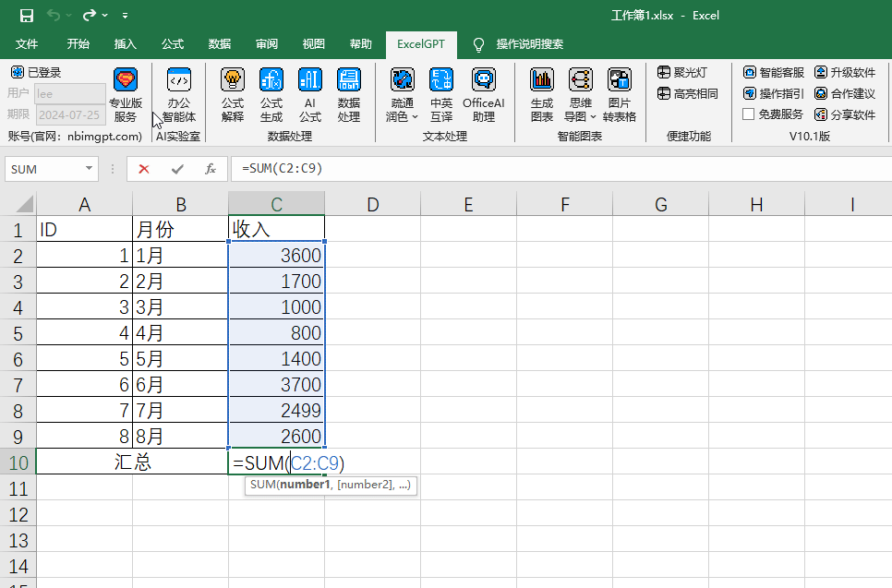Expand the 思维导图 dropdown arrow
The image size is (892, 588).
593,117
